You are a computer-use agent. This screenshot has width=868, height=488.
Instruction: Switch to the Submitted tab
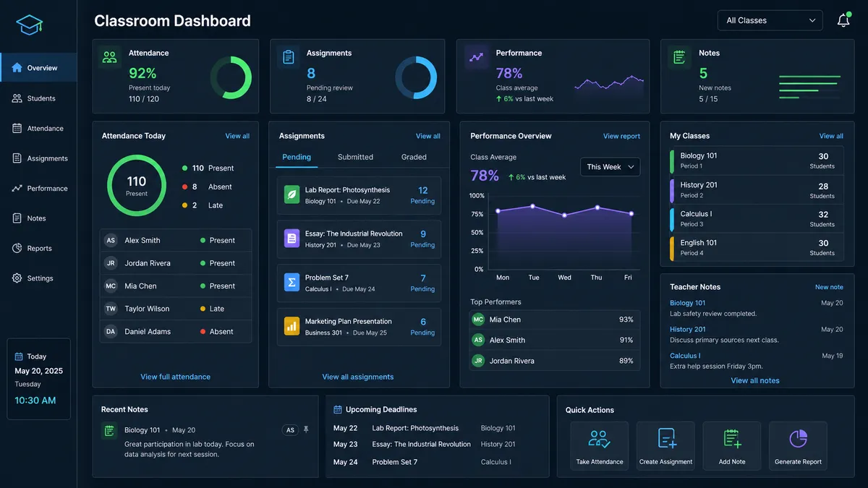click(x=355, y=157)
